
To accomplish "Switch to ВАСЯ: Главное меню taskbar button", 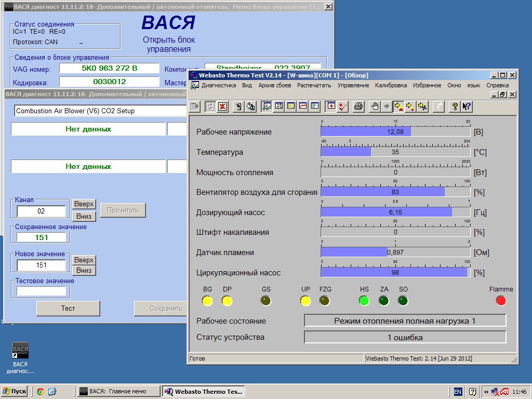I will point(118,392).
